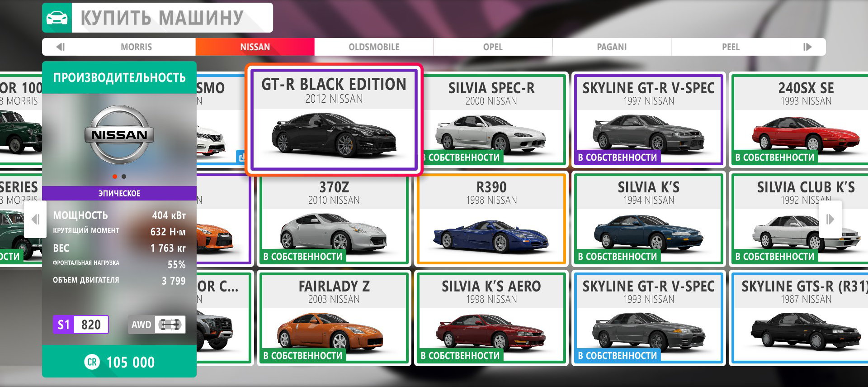Choose the blue R390 1998 Nissan
The image size is (868, 387).
[x=491, y=219]
